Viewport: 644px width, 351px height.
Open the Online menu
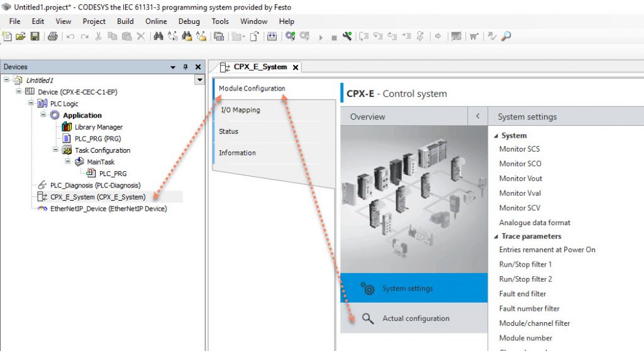pos(156,21)
